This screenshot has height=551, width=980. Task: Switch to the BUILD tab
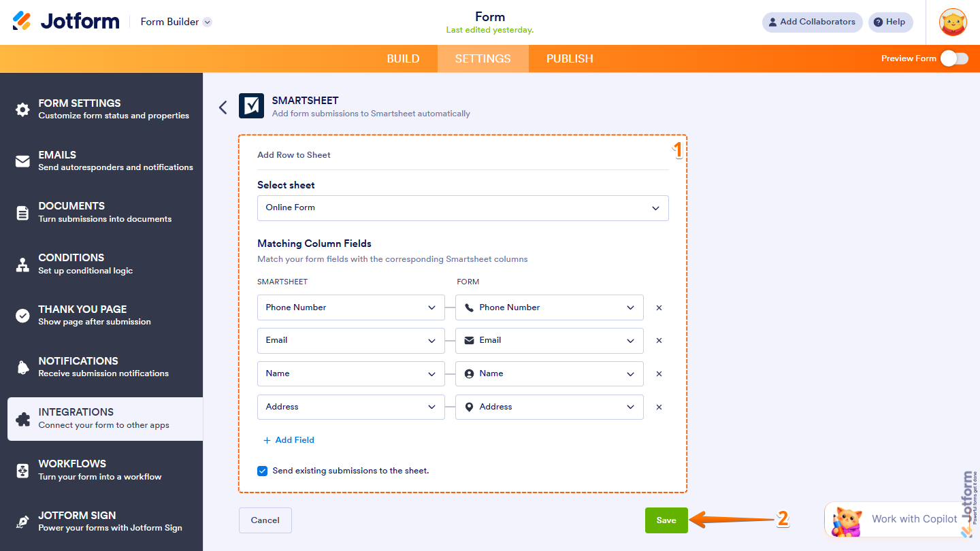(x=403, y=59)
